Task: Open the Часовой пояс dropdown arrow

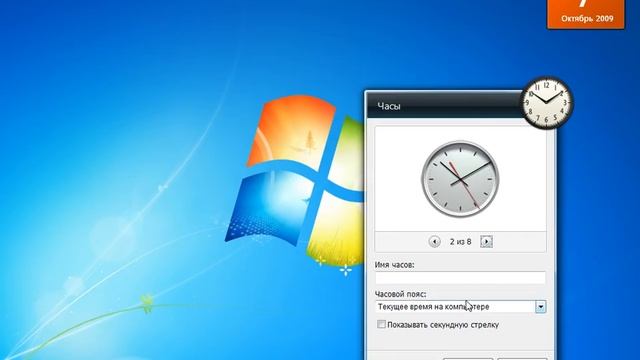Action: pyautogui.click(x=540, y=307)
